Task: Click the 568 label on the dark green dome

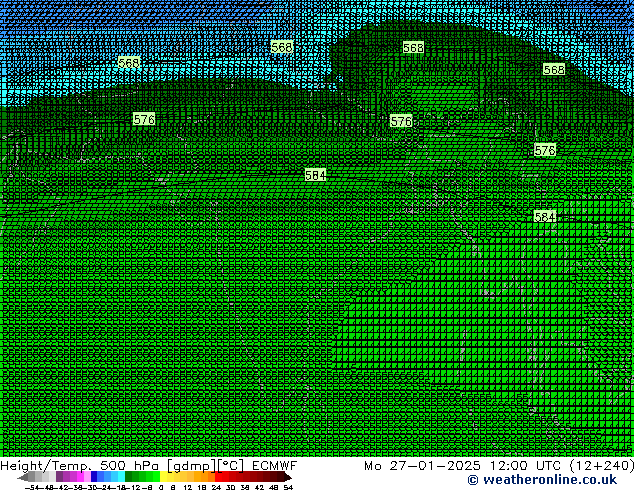Action: (413, 48)
